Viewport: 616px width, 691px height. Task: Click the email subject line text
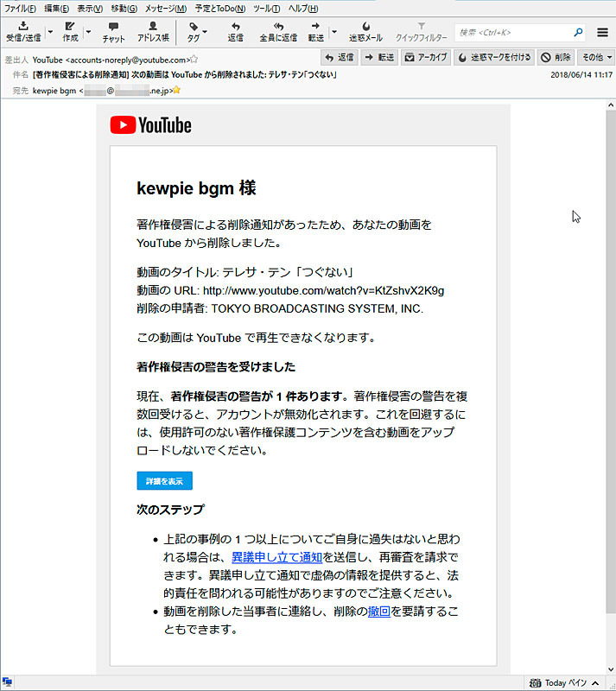point(185,75)
